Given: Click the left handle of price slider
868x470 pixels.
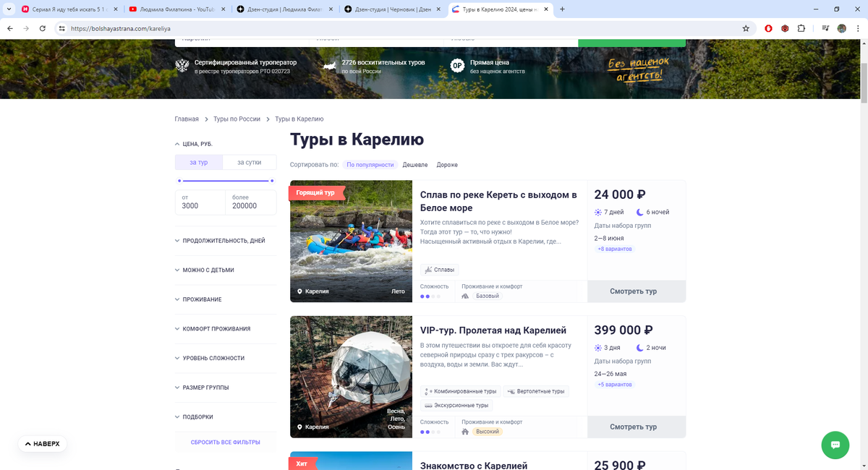Looking at the screenshot, I should tap(179, 181).
